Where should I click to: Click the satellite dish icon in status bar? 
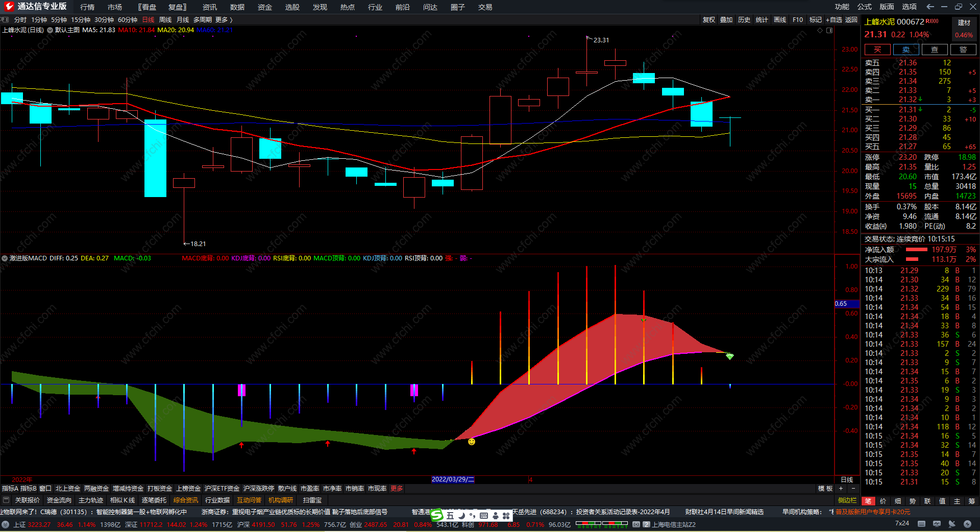pyautogui.click(x=952, y=524)
